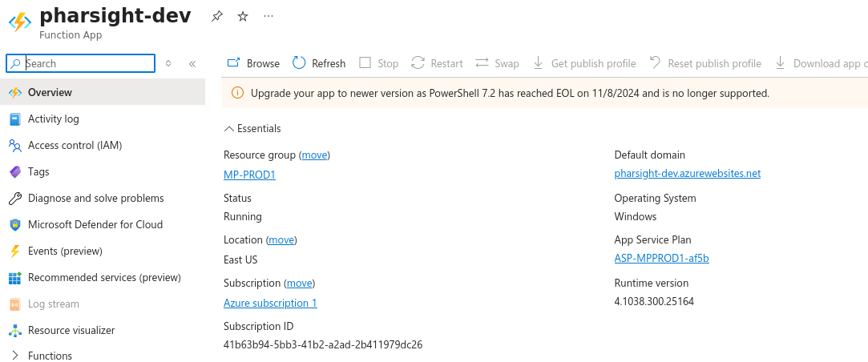Open Events (preview) section
Image resolution: width=868 pixels, height=362 pixels.
[65, 251]
